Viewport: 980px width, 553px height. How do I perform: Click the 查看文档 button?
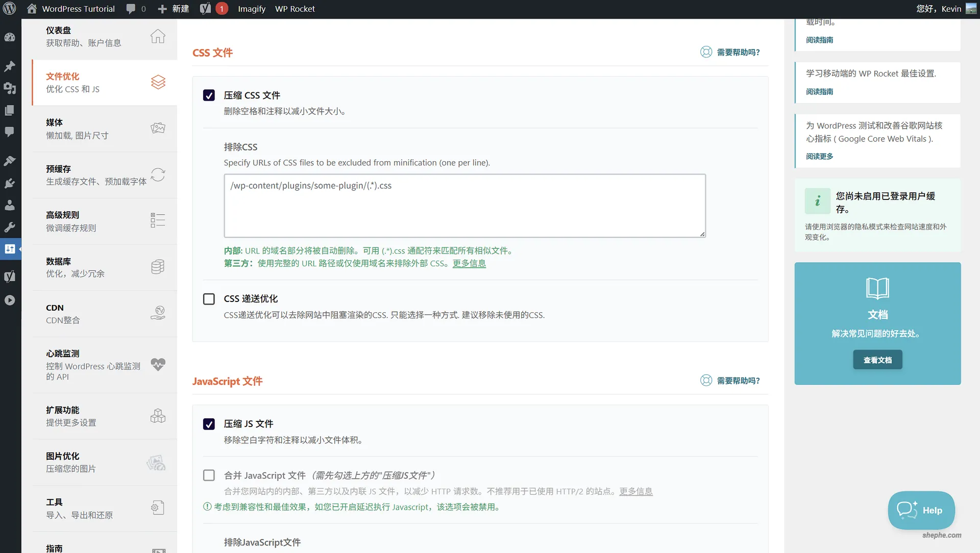(877, 359)
